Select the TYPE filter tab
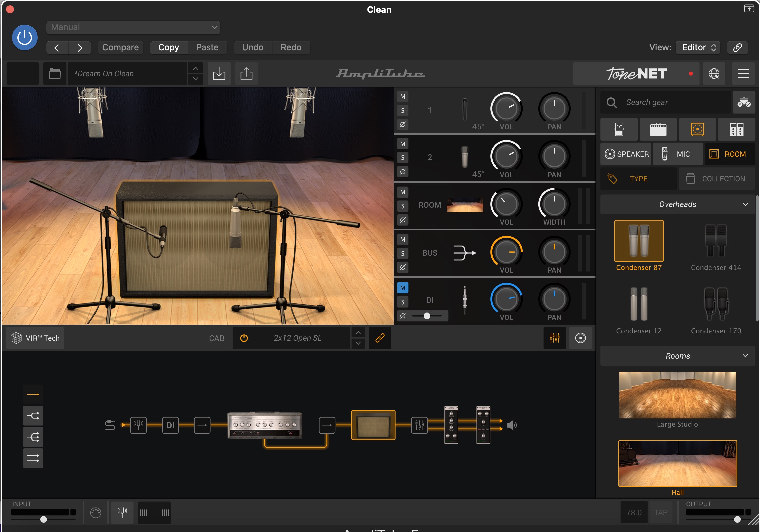Image resolution: width=760 pixels, height=532 pixels. click(638, 179)
